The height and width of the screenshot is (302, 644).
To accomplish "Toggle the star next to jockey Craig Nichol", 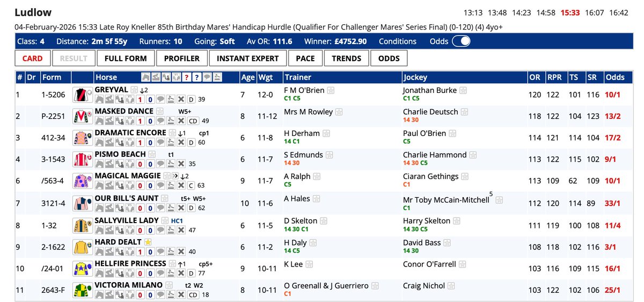I will tap(451, 286).
